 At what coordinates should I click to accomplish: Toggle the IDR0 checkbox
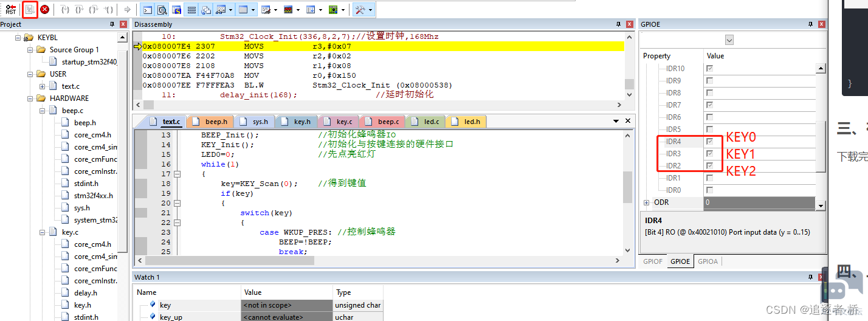coord(709,190)
